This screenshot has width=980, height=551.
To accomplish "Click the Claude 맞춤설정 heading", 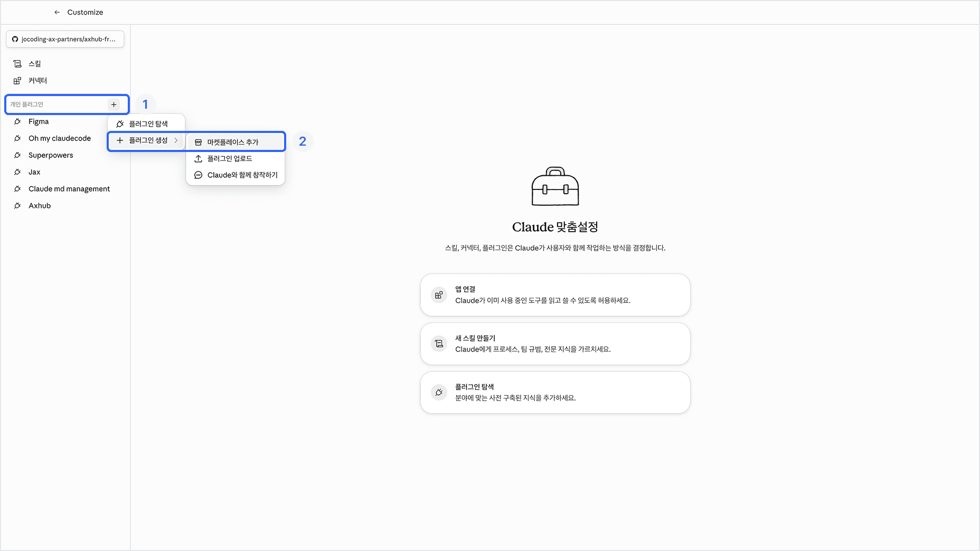I will coord(555,227).
